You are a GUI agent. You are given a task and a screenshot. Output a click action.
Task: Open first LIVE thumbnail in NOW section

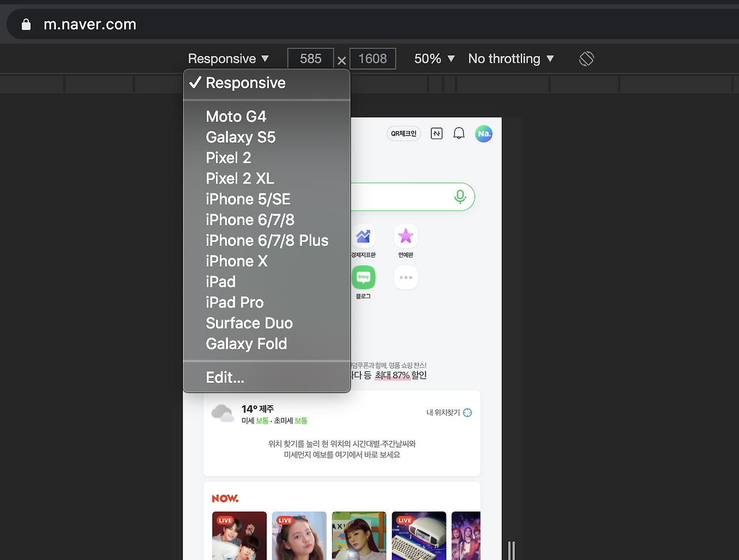(x=240, y=536)
